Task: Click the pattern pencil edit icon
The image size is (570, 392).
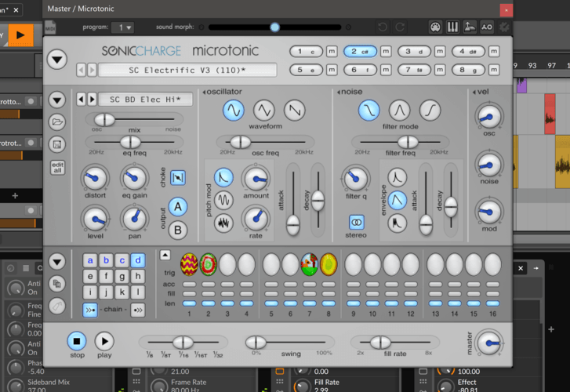Action: [x=57, y=306]
